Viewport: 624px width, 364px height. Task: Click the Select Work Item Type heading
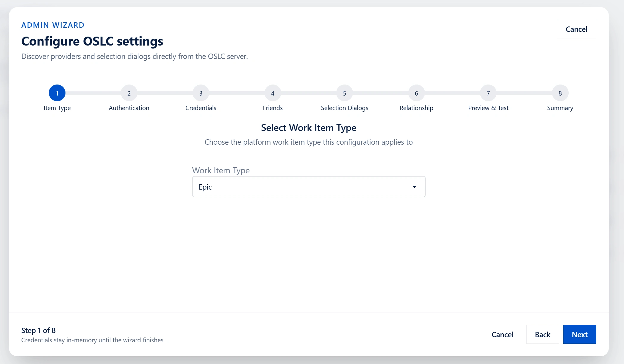[309, 128]
